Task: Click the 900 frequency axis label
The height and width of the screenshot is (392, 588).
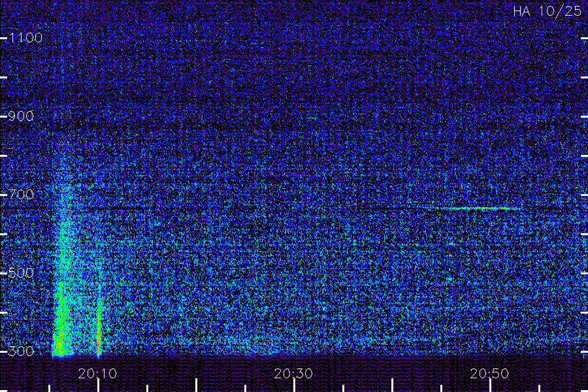Action: (21, 116)
